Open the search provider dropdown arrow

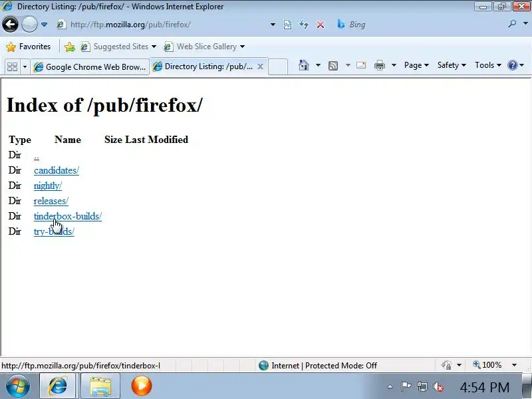point(525,24)
